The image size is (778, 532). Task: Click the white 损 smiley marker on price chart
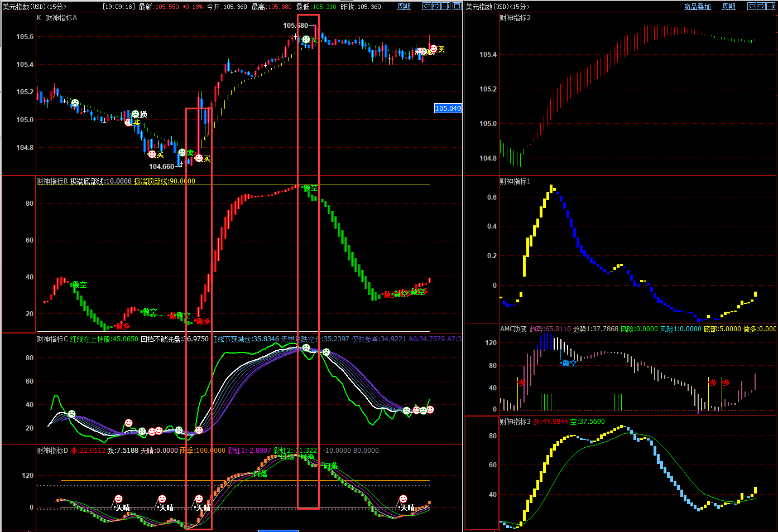point(135,114)
